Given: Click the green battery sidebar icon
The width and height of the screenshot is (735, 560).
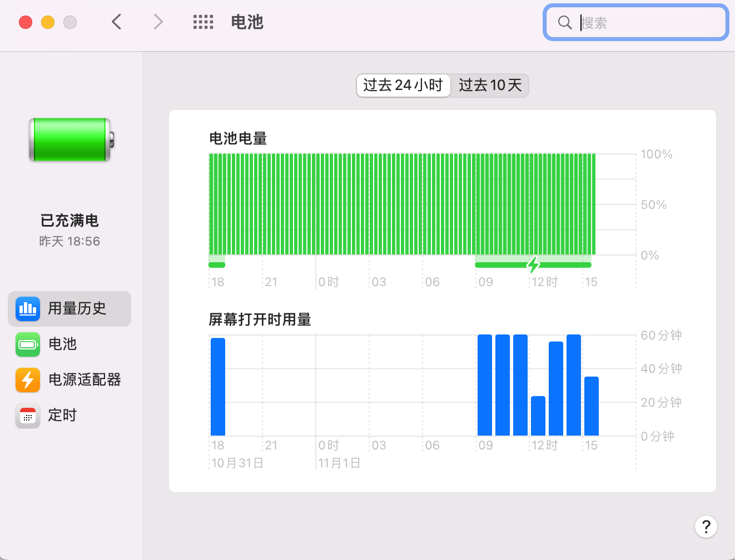Looking at the screenshot, I should (28, 344).
